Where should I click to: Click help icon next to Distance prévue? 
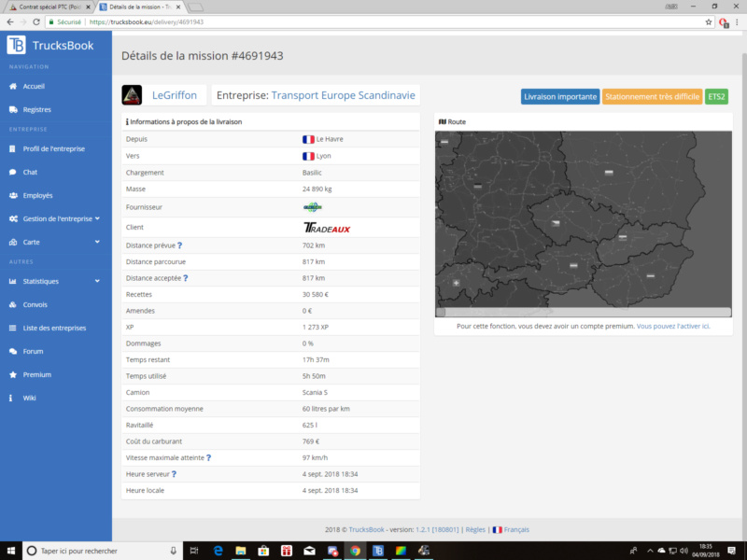click(x=179, y=245)
